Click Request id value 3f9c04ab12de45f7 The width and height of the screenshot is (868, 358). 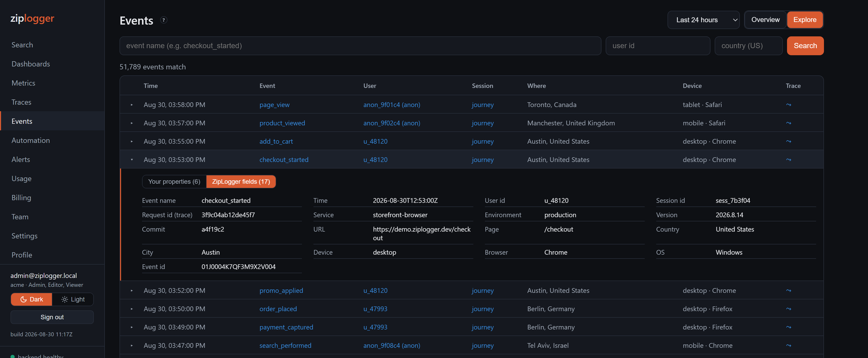(228, 215)
